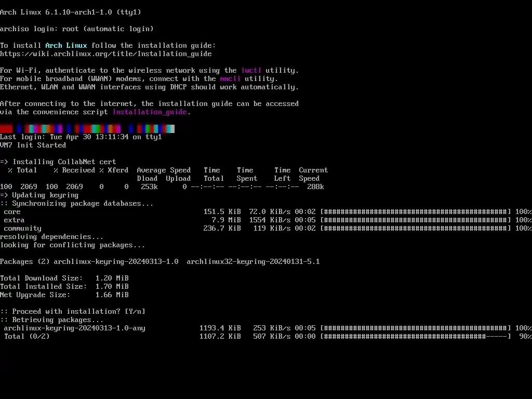Click the '72.0 KiB/s' core speed value
The width and height of the screenshot is (532, 399).
(270, 212)
